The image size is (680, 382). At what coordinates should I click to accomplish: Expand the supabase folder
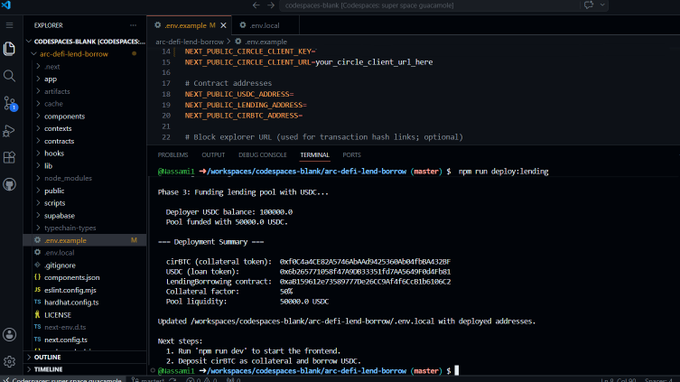tap(85, 215)
